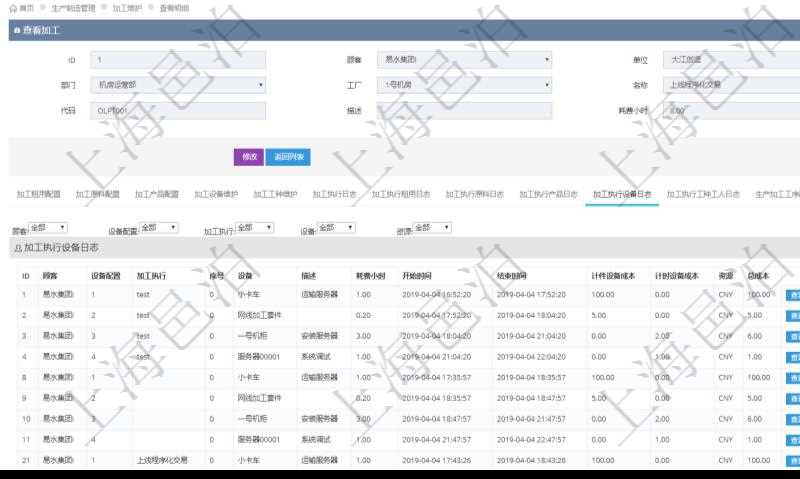Open the 工厂 dropdown showing 1号机房
The image size is (800, 479).
(464, 85)
